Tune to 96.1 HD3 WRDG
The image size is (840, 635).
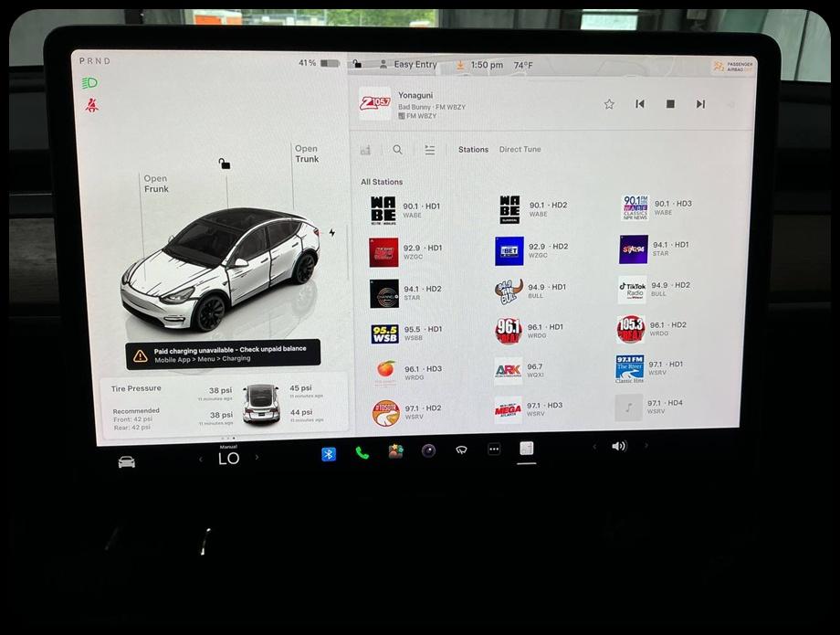click(407, 373)
